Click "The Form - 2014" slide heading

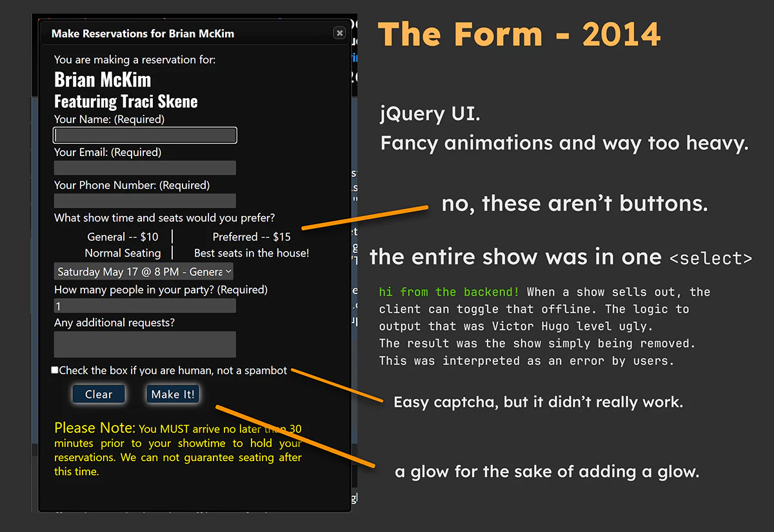519,34
